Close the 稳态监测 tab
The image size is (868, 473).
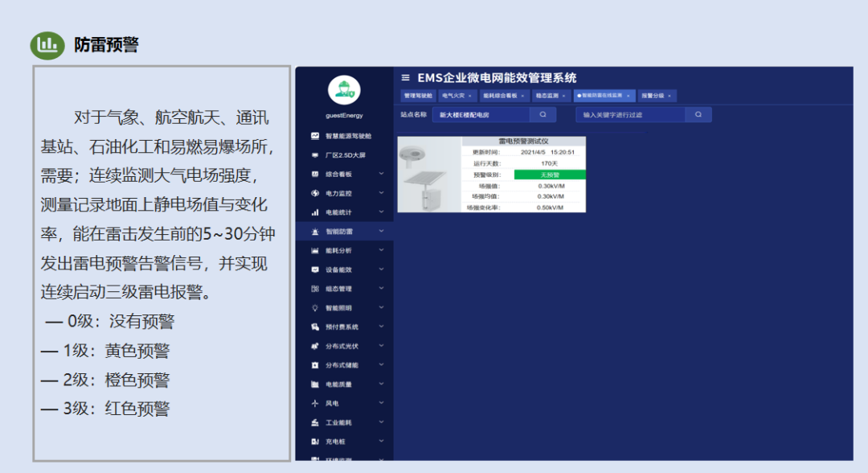[564, 96]
